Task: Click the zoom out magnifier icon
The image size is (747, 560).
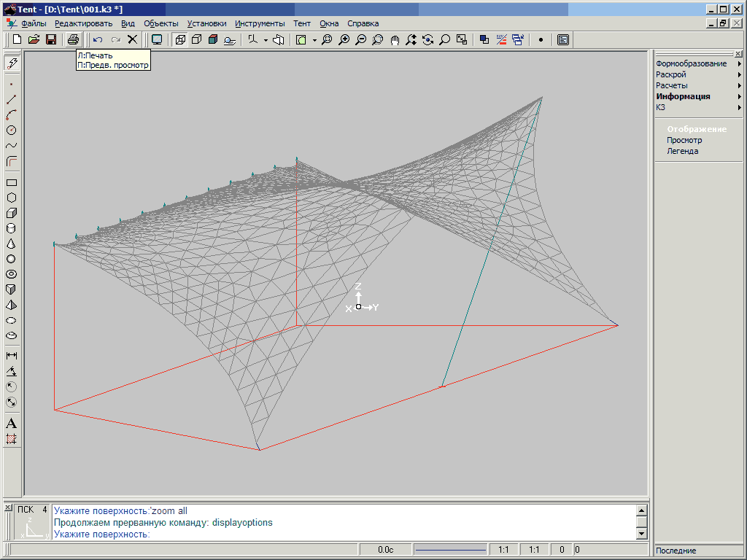Action: coord(360,39)
